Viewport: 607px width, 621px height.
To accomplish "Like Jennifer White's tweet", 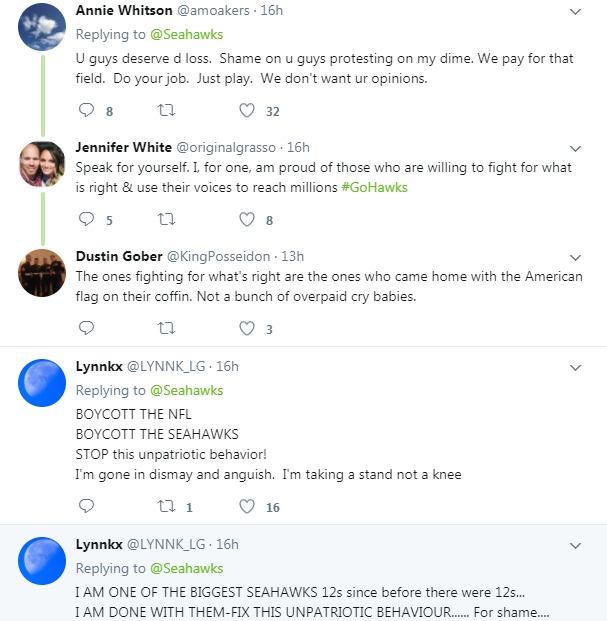I will 247,219.
